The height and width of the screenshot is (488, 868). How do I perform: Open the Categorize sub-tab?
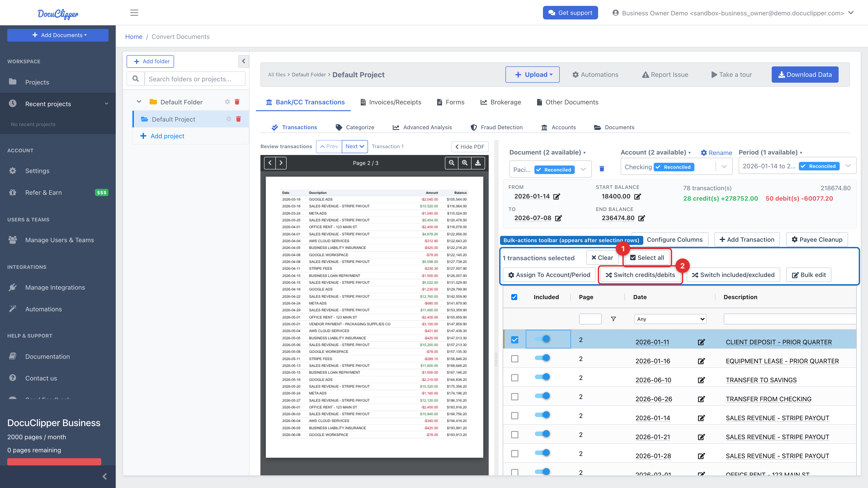(355, 127)
